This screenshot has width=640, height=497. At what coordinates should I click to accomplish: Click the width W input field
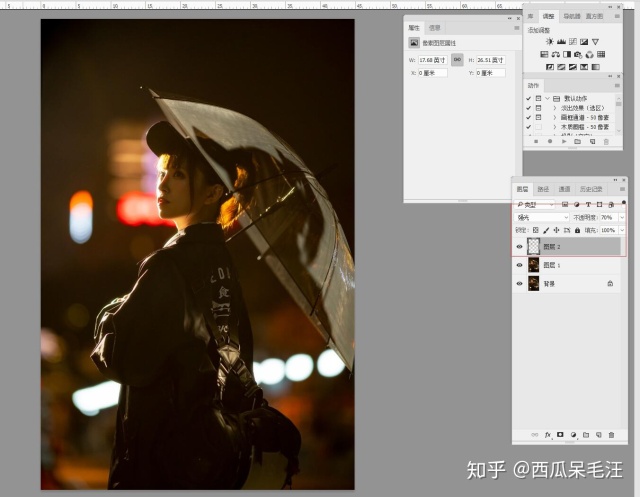pyautogui.click(x=433, y=60)
